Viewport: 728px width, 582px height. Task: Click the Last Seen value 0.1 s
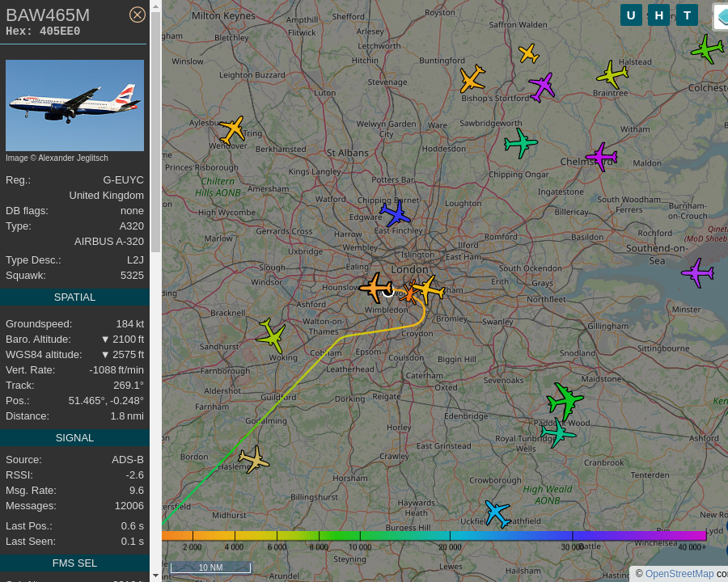133,541
